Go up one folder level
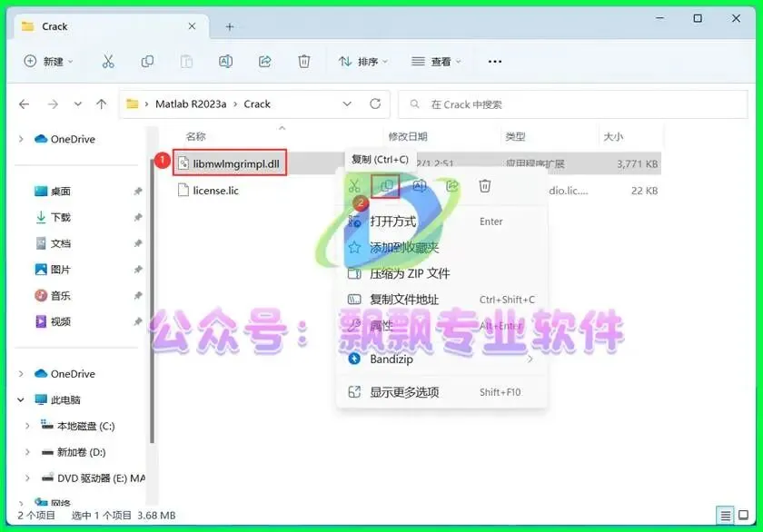The height and width of the screenshot is (532, 763). click(101, 104)
